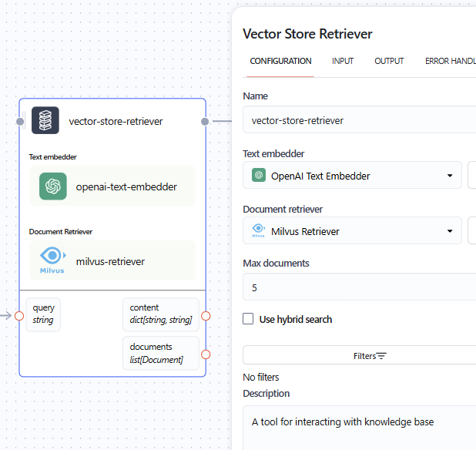Click the Milvus icon in Document retriever dropdown
The image size is (476, 450).
pyautogui.click(x=259, y=231)
